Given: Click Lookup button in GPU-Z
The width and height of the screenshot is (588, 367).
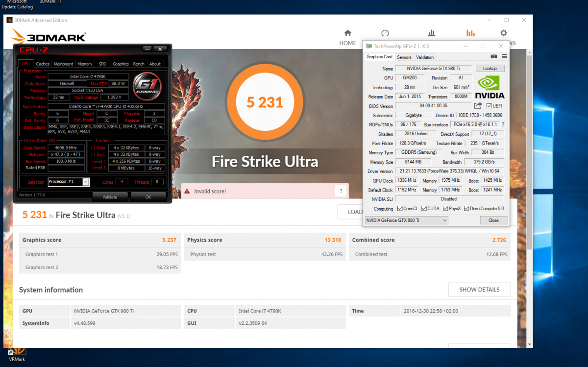Looking at the screenshot, I should (x=490, y=69).
